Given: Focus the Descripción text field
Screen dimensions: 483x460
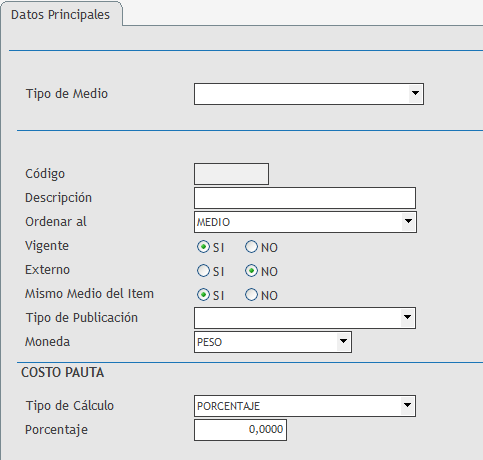Looking at the screenshot, I should (x=305, y=198).
